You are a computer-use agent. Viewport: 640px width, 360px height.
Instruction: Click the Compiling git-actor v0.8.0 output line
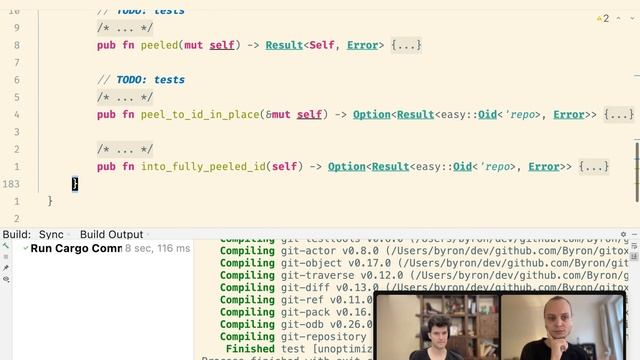click(424, 251)
